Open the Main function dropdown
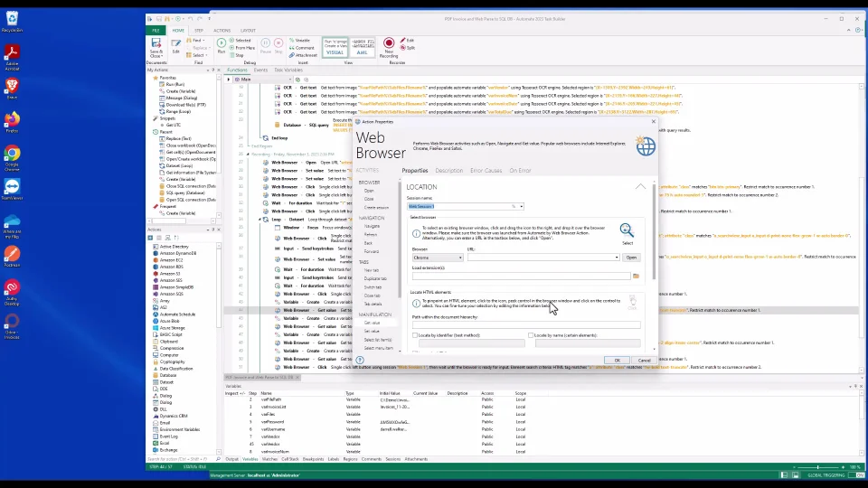The width and height of the screenshot is (868, 488). point(289,80)
